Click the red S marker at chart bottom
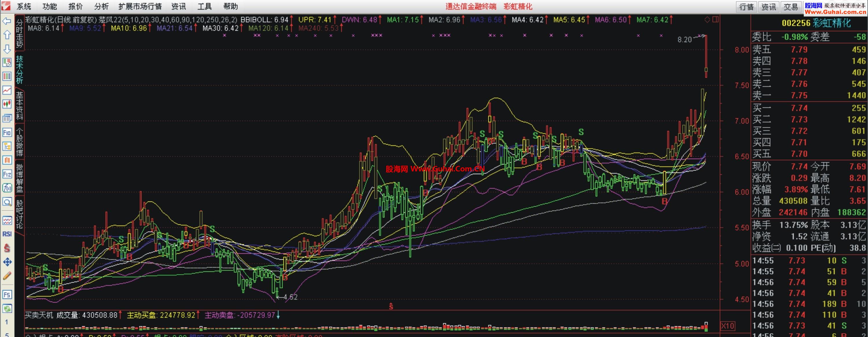The width and height of the screenshot is (868, 337). 391,306
